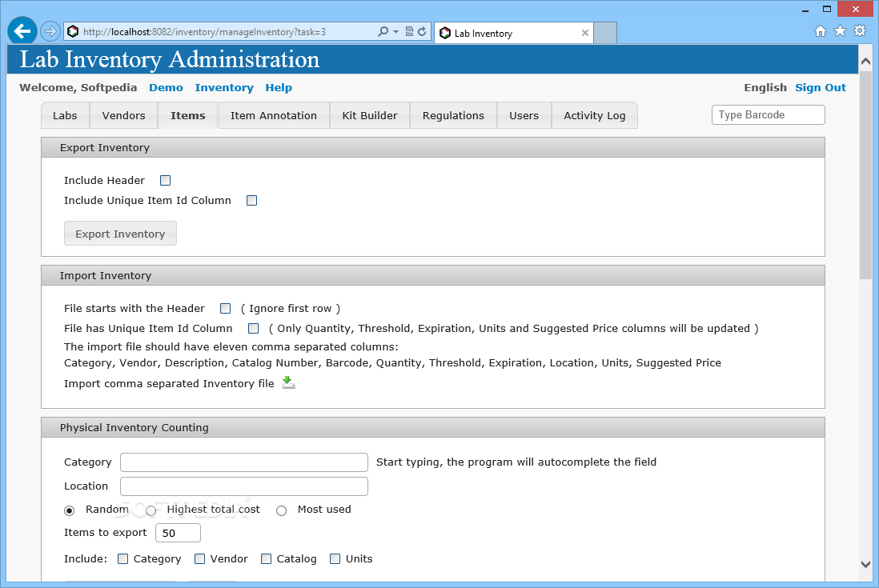
Task: Click the "( Ignore first row )" text
Action: coord(291,309)
